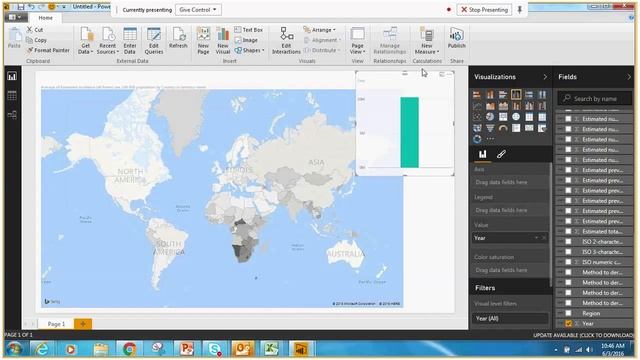This screenshot has width=640, height=360.
Task: Remove the Year field from Value well
Action: click(x=544, y=238)
